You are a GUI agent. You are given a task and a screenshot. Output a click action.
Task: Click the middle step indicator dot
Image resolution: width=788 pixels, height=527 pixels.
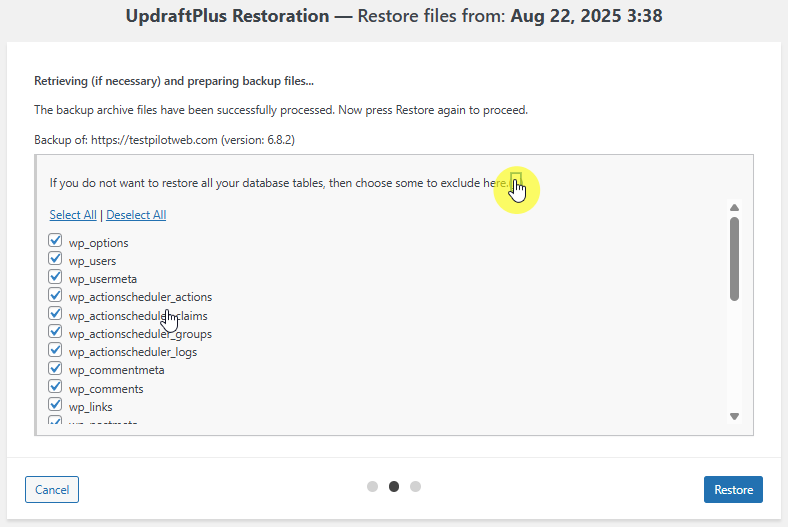pos(394,487)
